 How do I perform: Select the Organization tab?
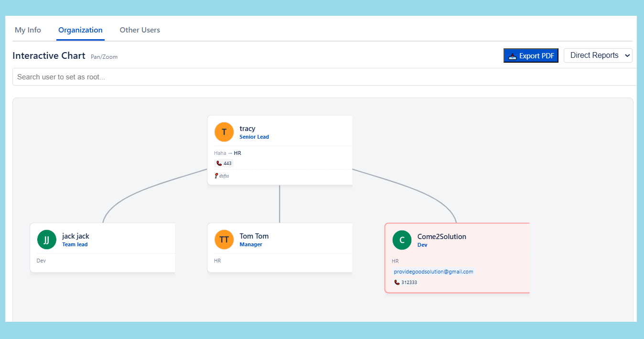80,30
